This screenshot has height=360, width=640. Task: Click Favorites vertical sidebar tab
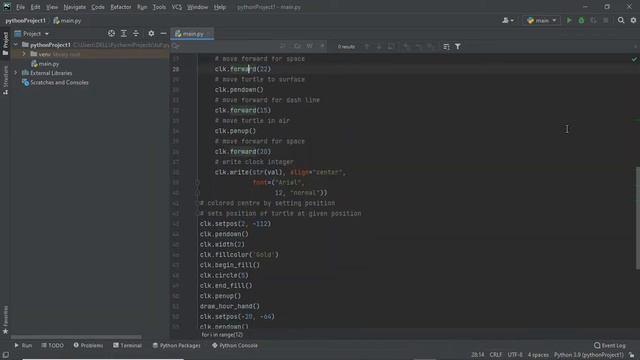[x=5, y=320]
